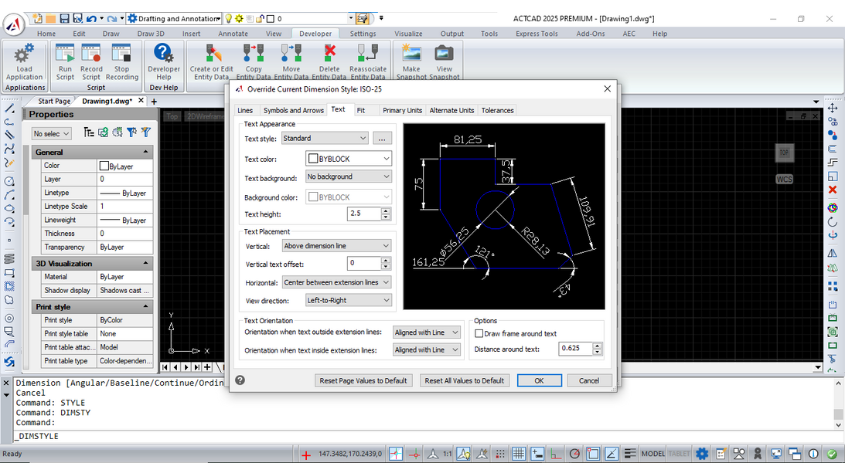Click the Text height stepper arrows

click(385, 214)
